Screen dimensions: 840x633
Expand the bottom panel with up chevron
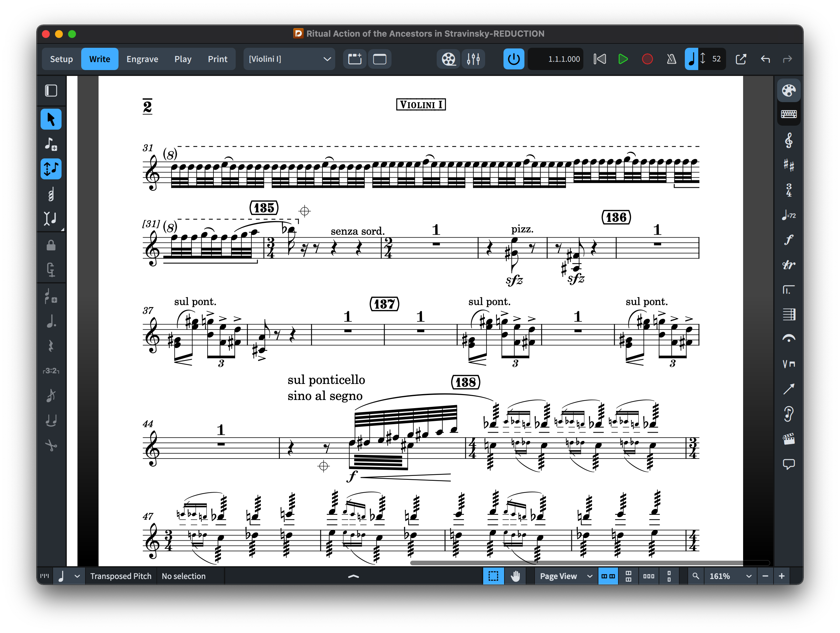click(353, 576)
